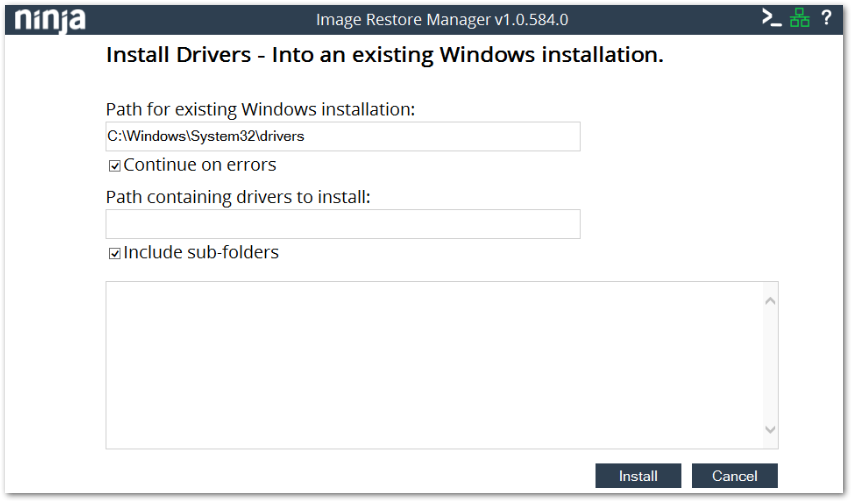This screenshot has width=852, height=502.
Task: Click the ninja logo
Action: (x=50, y=19)
